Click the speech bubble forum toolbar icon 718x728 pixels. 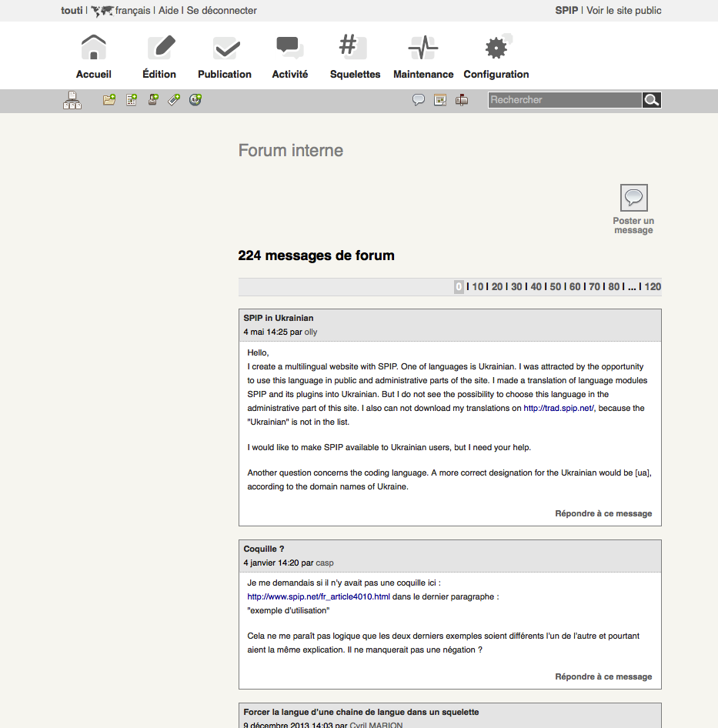coord(419,100)
